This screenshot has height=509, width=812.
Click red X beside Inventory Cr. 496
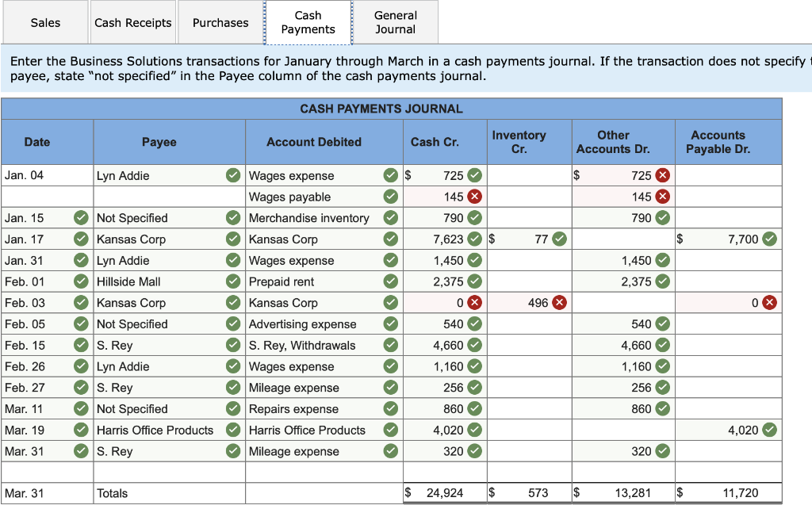coord(559,303)
